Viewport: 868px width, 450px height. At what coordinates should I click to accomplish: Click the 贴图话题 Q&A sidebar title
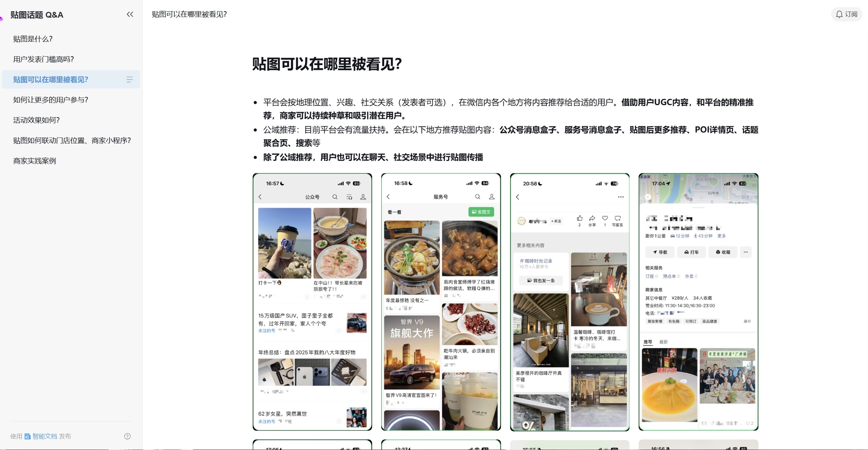coord(37,15)
